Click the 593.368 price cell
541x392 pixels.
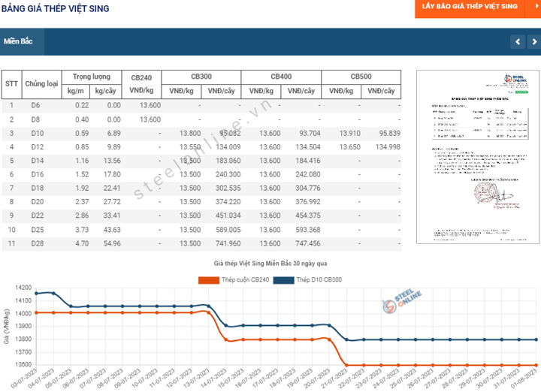tap(308, 230)
